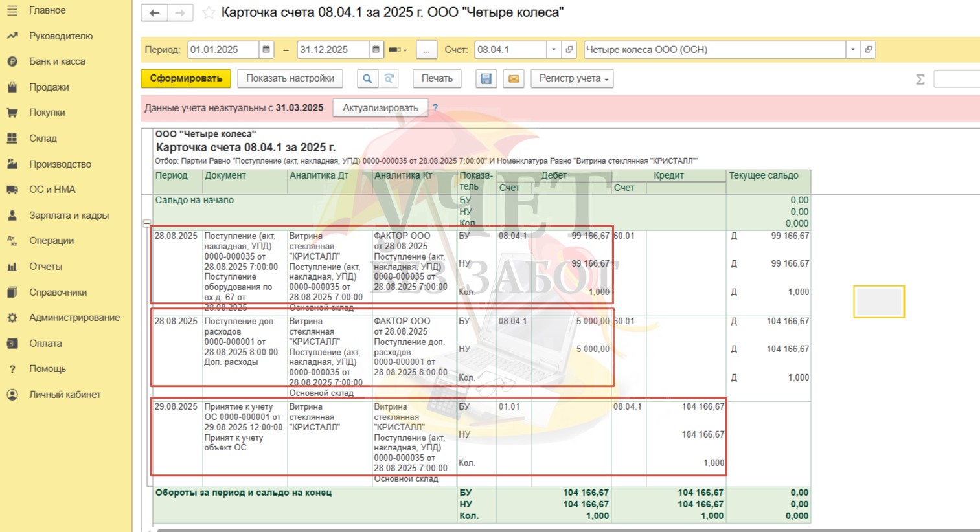Image resolution: width=980 pixels, height=532 pixels.
Task: Click the sigma sum icon
Action: click(x=920, y=80)
